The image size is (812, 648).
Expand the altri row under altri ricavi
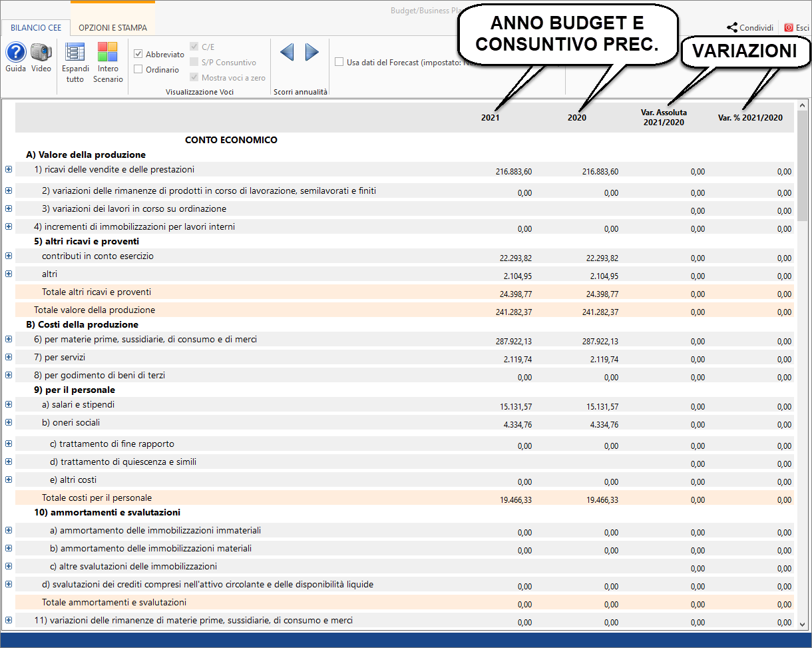(9, 274)
